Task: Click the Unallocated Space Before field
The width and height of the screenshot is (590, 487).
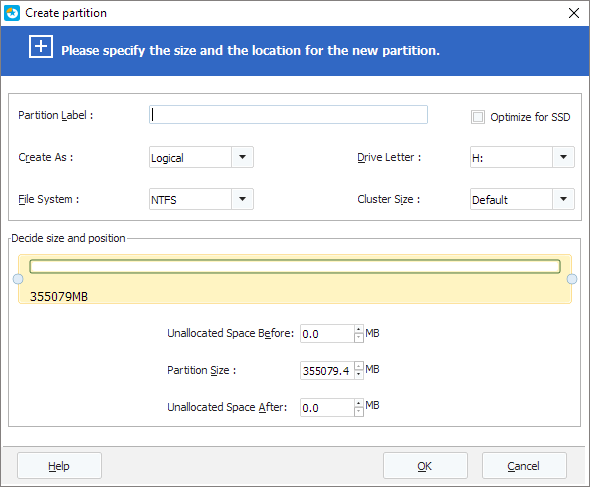Action: pyautogui.click(x=327, y=334)
